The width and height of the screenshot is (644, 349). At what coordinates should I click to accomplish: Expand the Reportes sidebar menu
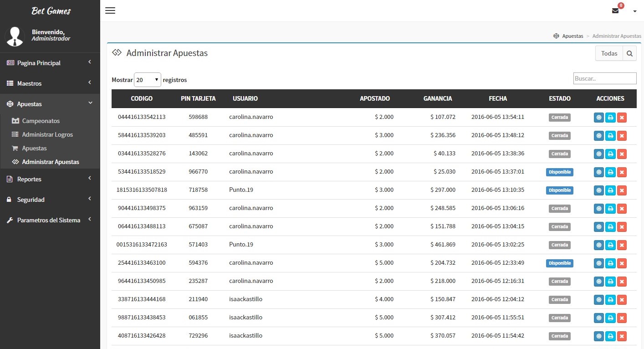(x=50, y=179)
